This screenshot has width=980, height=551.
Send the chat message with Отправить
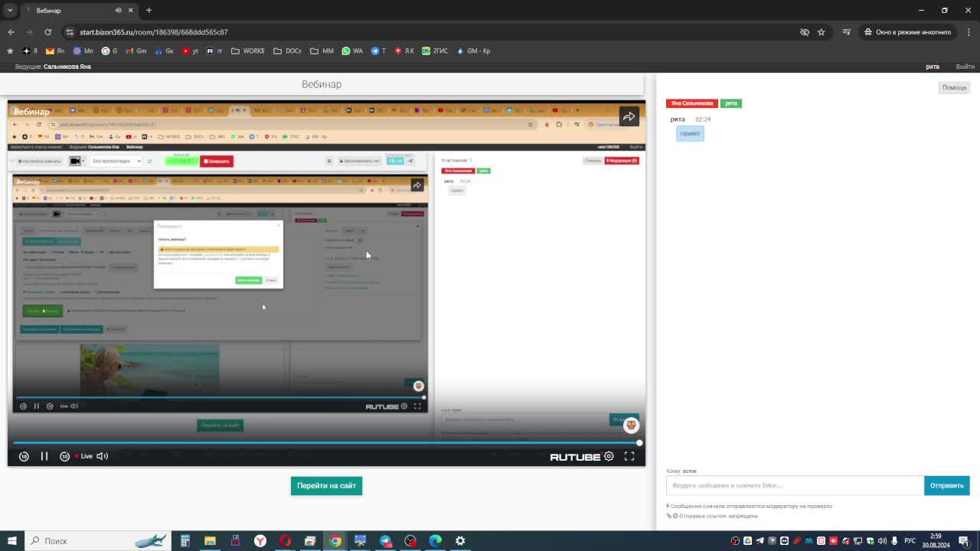(946, 485)
